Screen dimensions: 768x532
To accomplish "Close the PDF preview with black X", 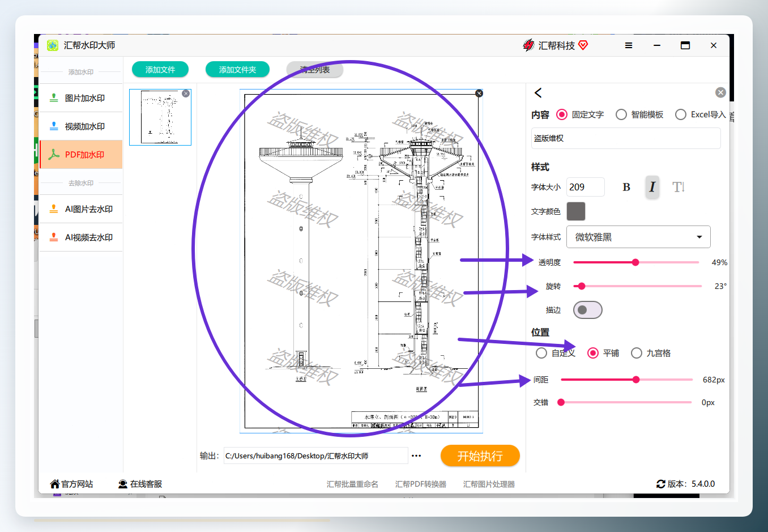I will [x=479, y=93].
